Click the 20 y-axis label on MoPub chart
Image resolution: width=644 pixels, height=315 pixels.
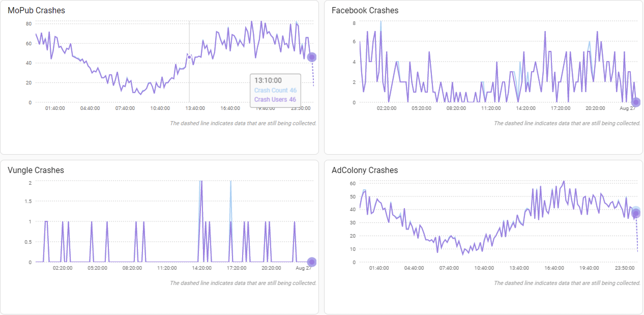coord(29,83)
